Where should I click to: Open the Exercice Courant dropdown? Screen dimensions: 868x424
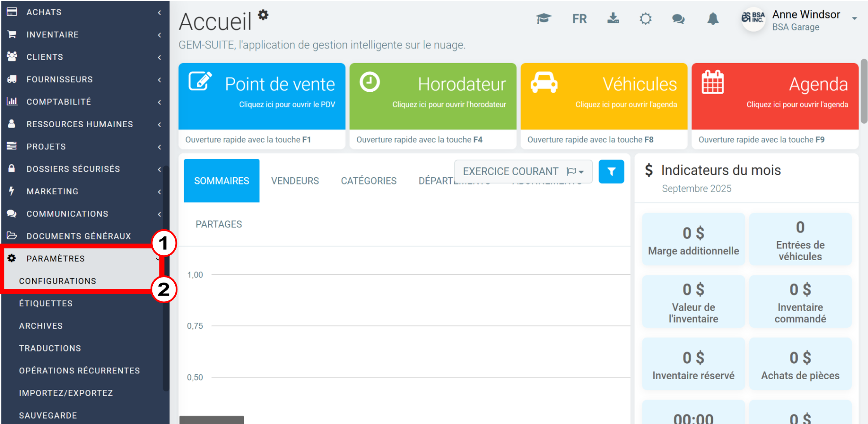coord(523,171)
